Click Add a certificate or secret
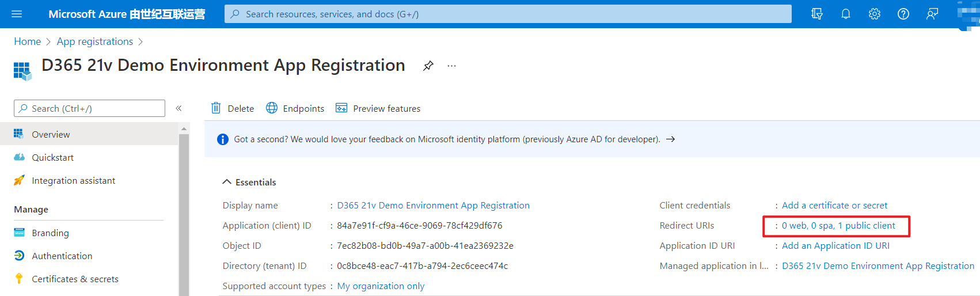The image size is (980, 296). coord(834,206)
